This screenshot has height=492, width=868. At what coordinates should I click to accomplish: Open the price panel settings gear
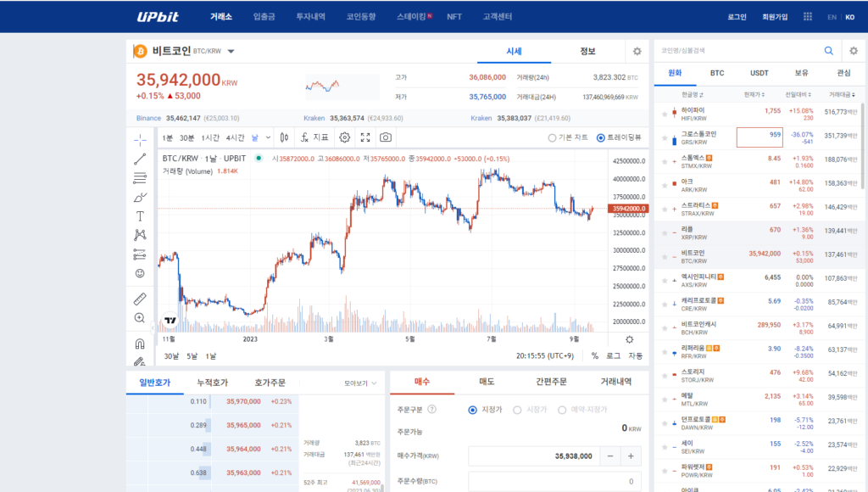pyautogui.click(x=637, y=51)
